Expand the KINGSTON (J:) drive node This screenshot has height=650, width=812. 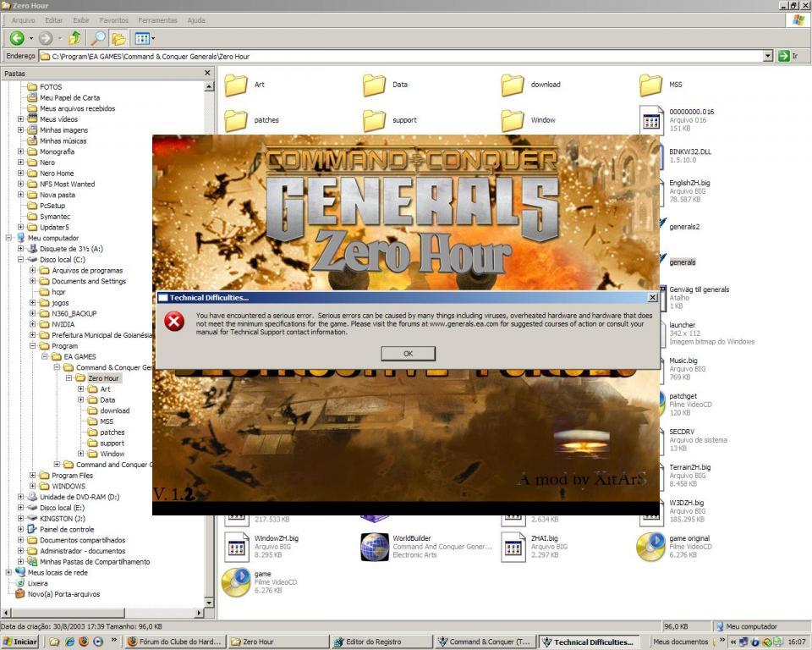[x=20, y=518]
